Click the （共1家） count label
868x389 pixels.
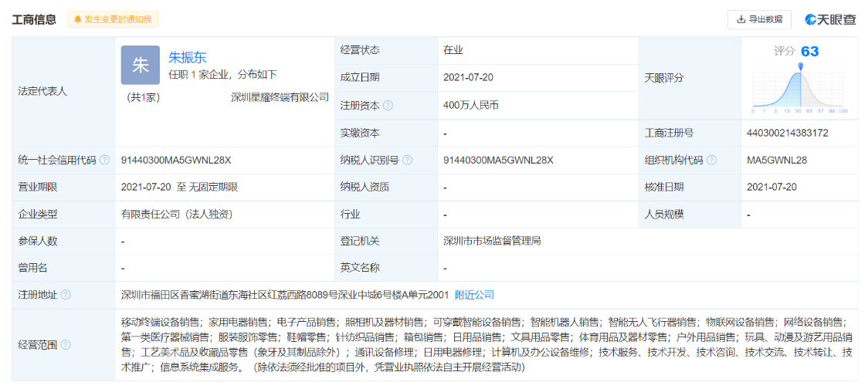143,98
